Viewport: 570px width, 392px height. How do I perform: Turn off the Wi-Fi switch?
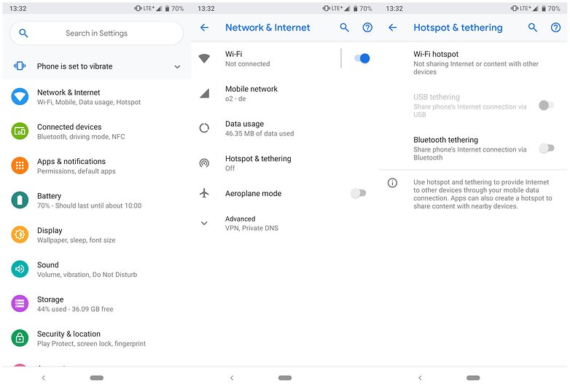(362, 58)
